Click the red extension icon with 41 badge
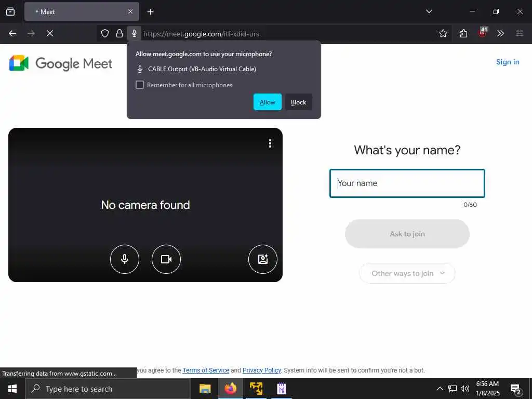This screenshot has width=532, height=399. (x=483, y=33)
